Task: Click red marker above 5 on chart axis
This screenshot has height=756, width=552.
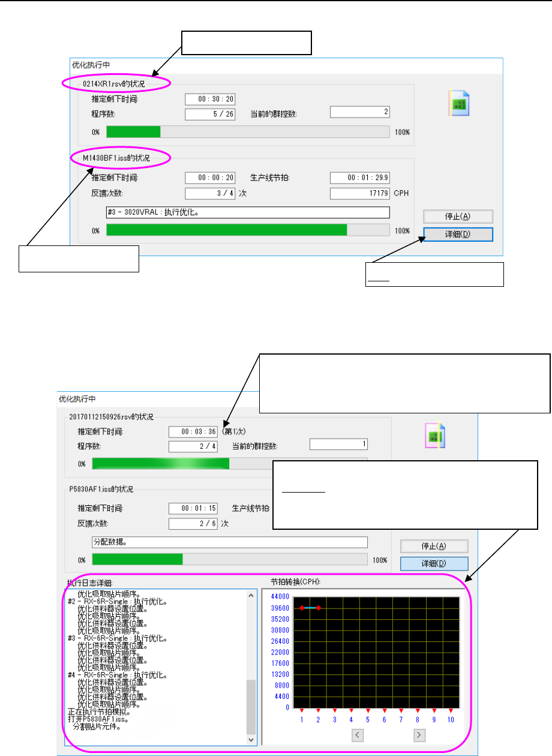Action: (x=368, y=710)
